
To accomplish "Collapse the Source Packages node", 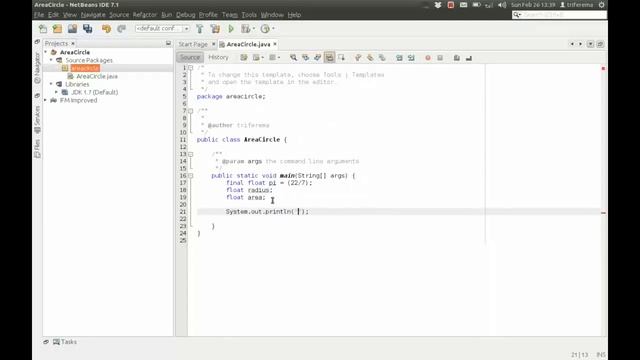I will pos(51,60).
